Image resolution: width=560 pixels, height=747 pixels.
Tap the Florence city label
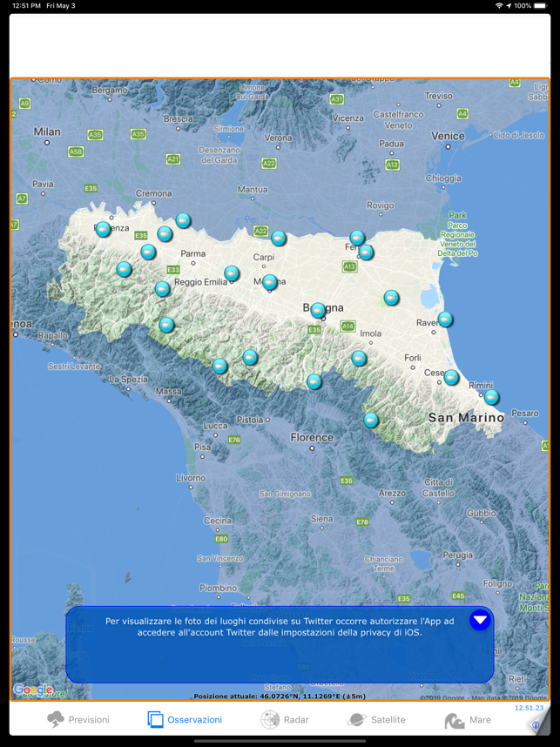tap(312, 437)
